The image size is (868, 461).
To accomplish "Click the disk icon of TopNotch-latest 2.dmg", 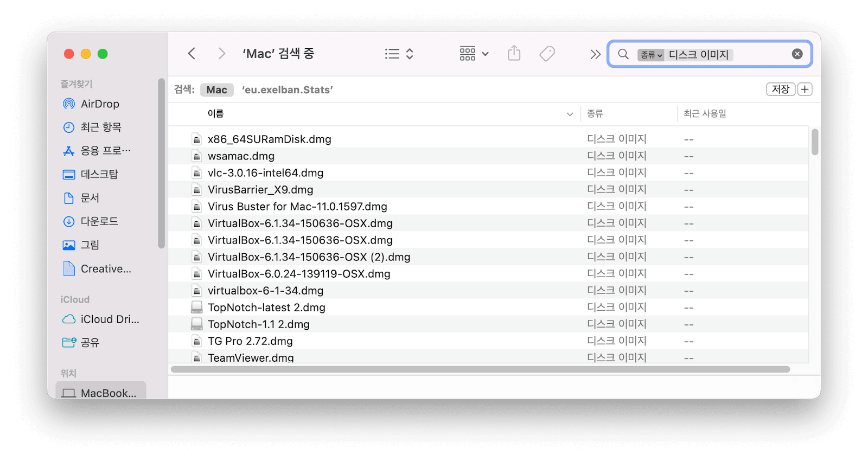I will (x=197, y=308).
